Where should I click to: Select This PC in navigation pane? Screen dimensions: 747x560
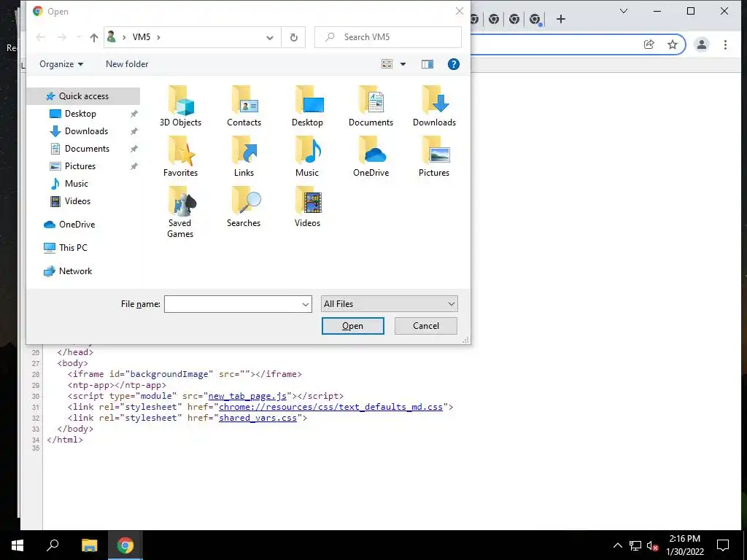tap(73, 248)
